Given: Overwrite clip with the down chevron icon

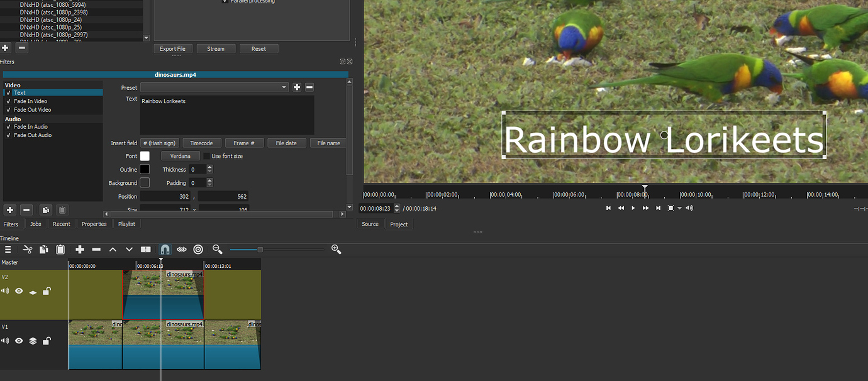Looking at the screenshot, I should [x=129, y=250].
